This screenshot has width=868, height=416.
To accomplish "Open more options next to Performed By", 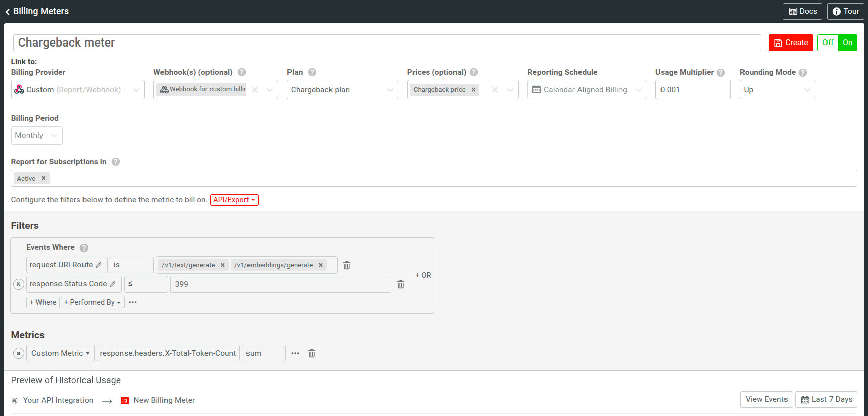I will [x=133, y=302].
